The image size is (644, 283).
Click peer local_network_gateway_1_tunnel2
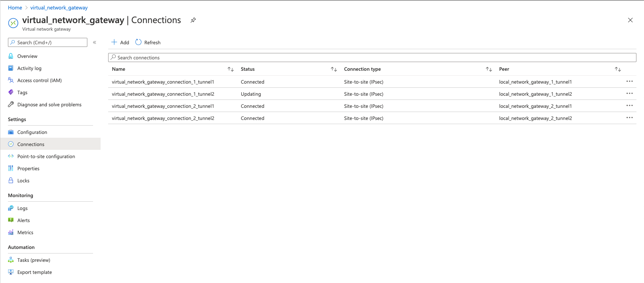click(535, 94)
